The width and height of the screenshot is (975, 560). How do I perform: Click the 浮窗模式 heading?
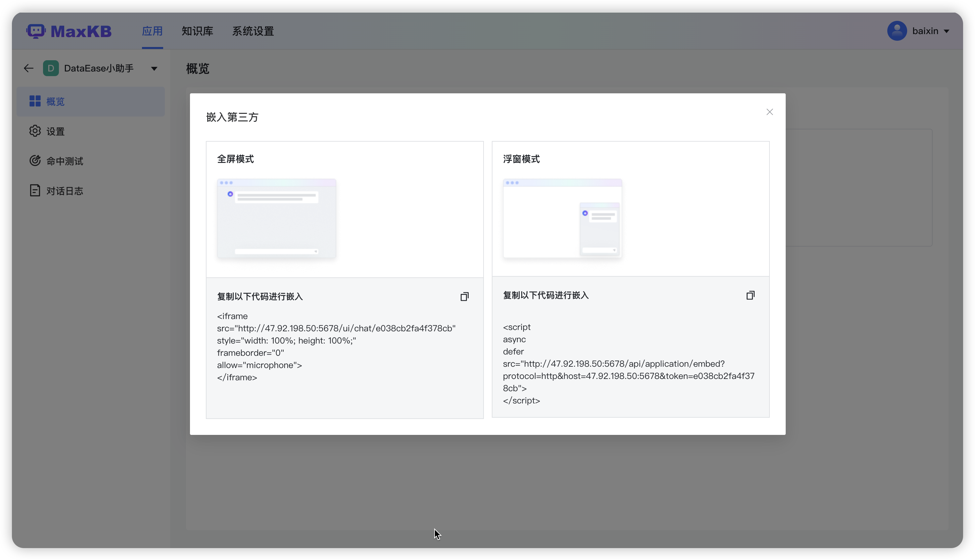(x=521, y=159)
